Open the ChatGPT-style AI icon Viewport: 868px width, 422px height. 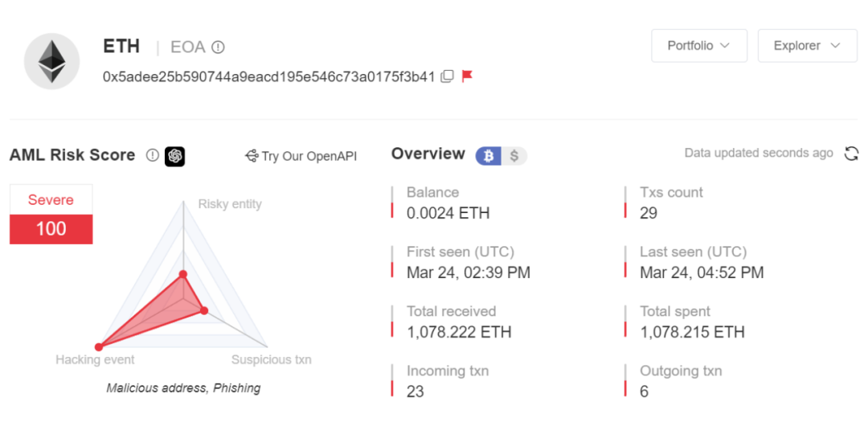pyautogui.click(x=175, y=156)
